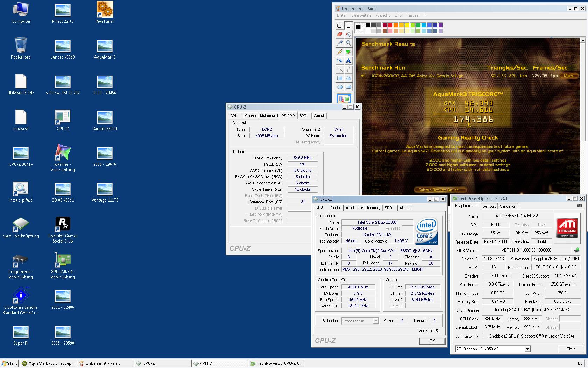This screenshot has width=588, height=368.
Task: Select the 3DMark05.3dr file icon
Action: pos(21,84)
